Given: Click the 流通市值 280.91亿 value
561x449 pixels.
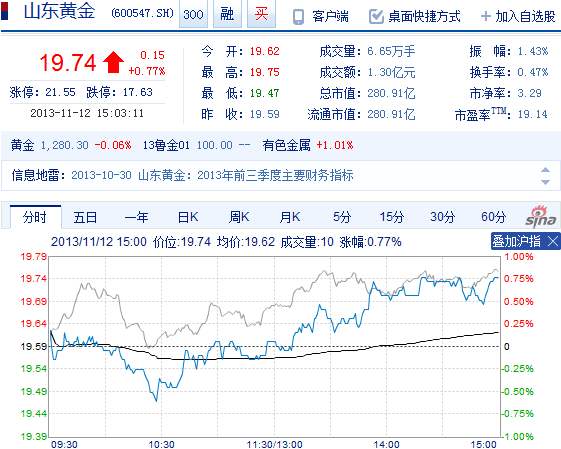Looking at the screenshot, I should 391,114.
